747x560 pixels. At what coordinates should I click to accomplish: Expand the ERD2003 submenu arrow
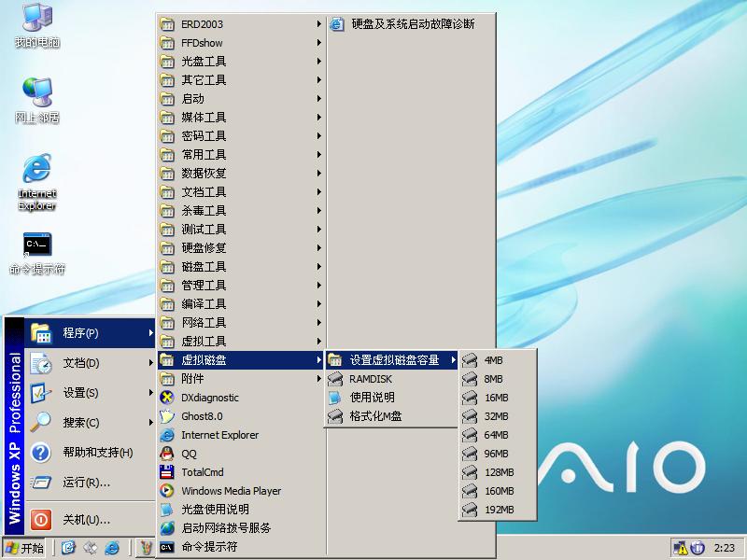pos(318,24)
